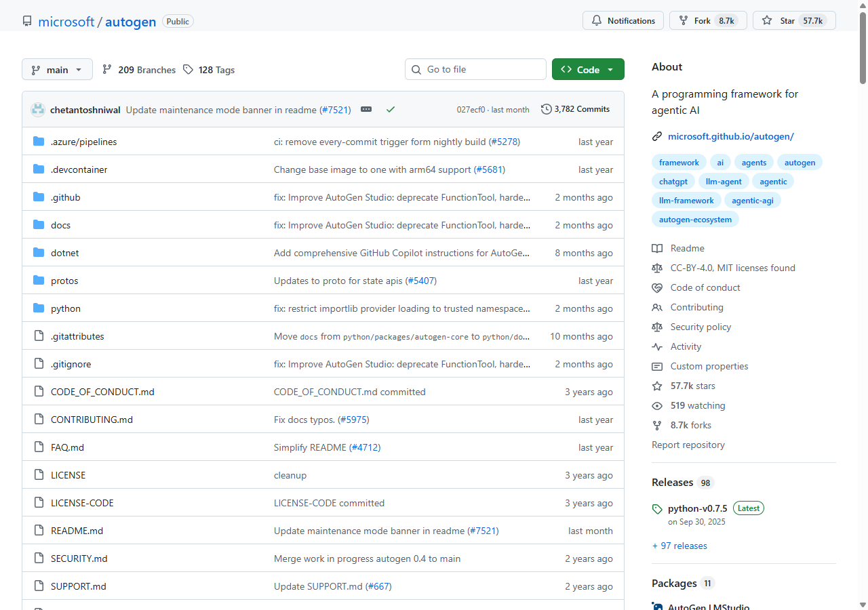Open the 209 Branches link
Viewport: 868px width, 610px height.
pos(139,70)
